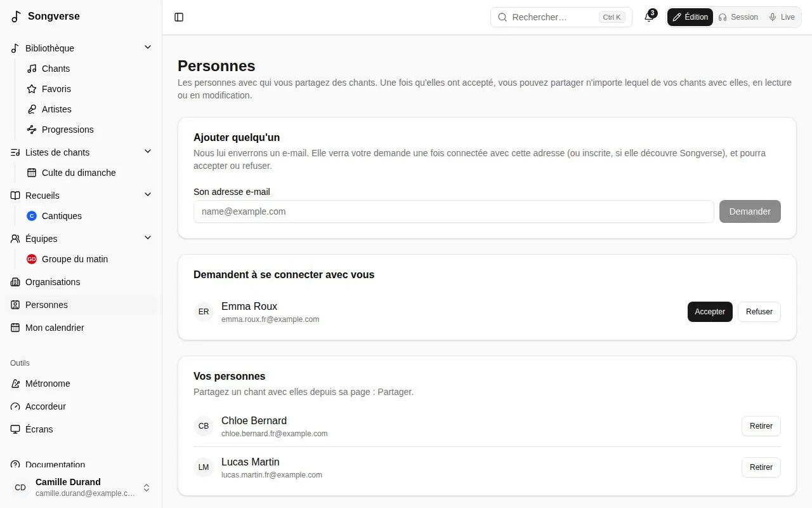Click the Métronome icon

click(15, 384)
